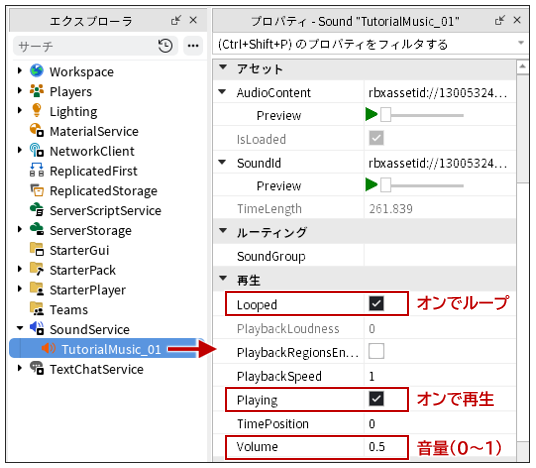Click the Workspace globe icon

click(x=37, y=71)
